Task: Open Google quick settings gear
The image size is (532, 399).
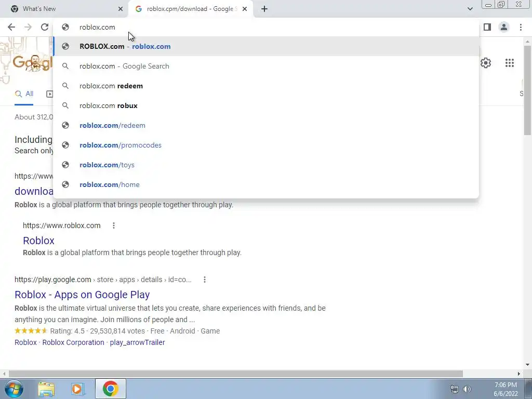Action: (x=486, y=63)
